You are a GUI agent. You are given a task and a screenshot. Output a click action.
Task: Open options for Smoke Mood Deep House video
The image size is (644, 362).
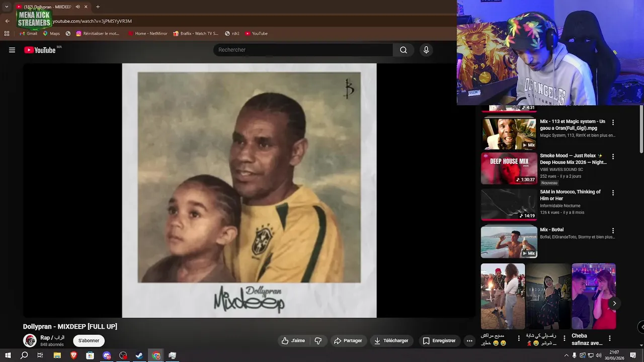tap(613, 156)
